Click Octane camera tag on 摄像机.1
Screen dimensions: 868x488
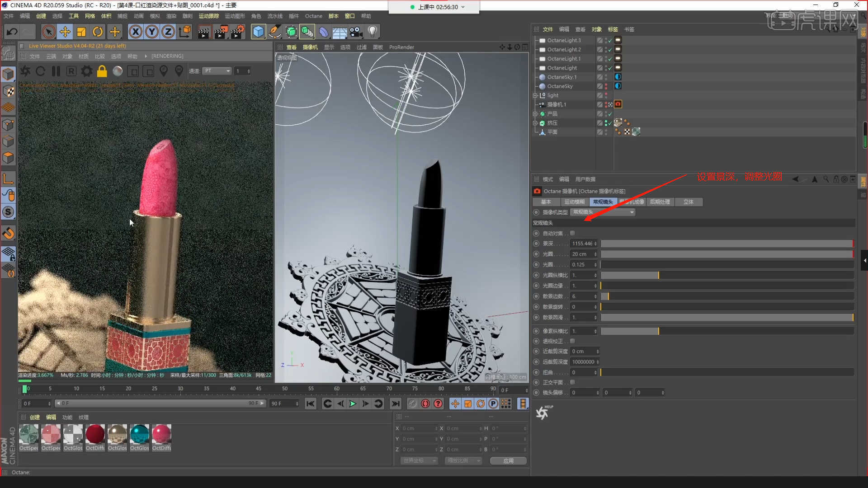click(618, 104)
